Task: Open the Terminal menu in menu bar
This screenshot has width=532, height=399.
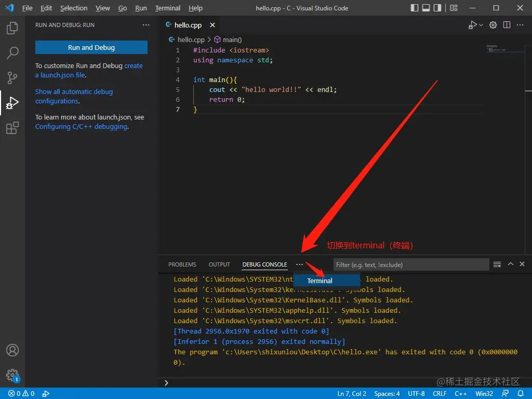Action: point(168,8)
